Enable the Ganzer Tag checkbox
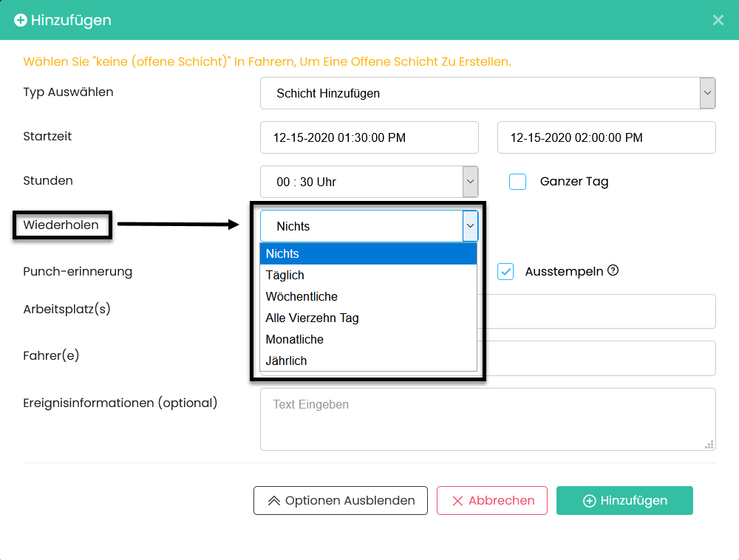 point(518,182)
